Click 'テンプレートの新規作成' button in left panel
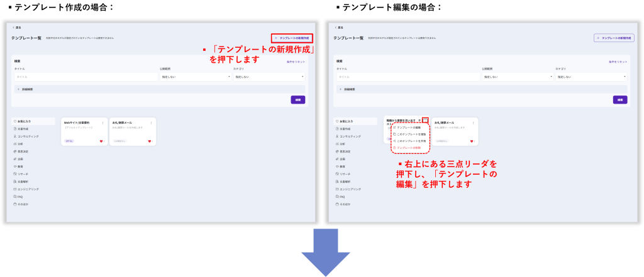This screenshot has width=644, height=277. [x=292, y=38]
